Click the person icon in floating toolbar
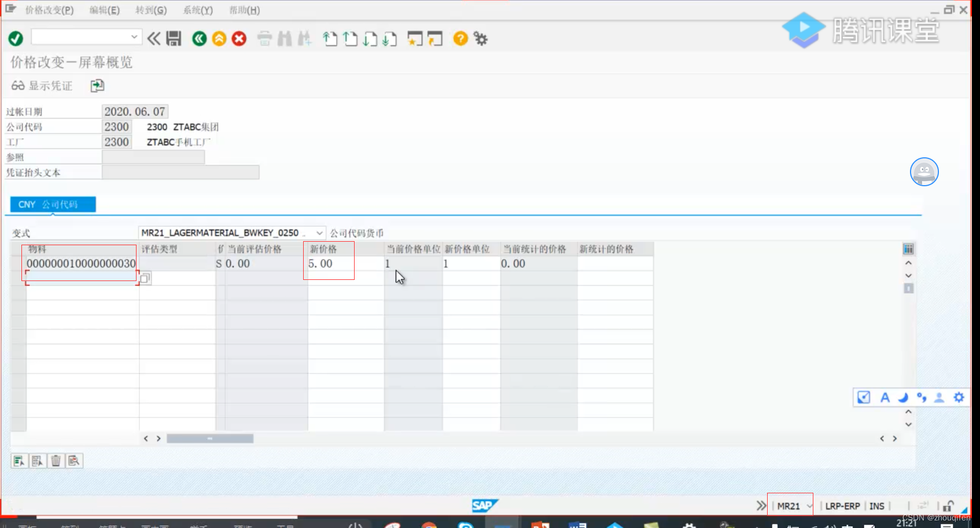 click(x=940, y=397)
